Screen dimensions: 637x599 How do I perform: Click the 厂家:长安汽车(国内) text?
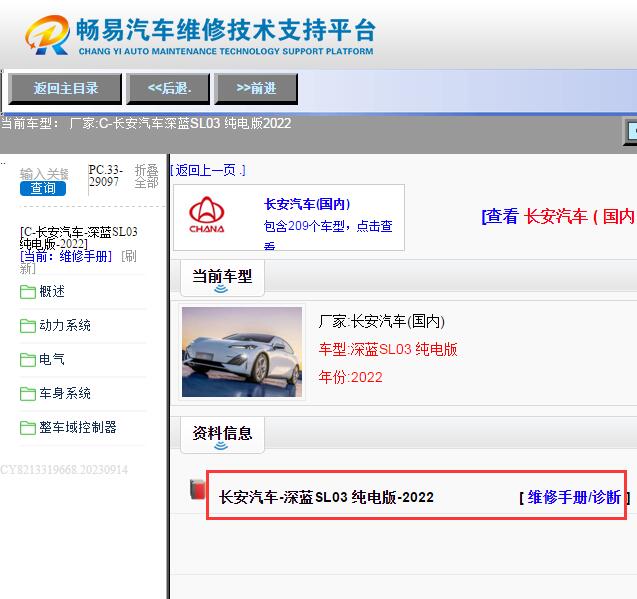(x=381, y=321)
